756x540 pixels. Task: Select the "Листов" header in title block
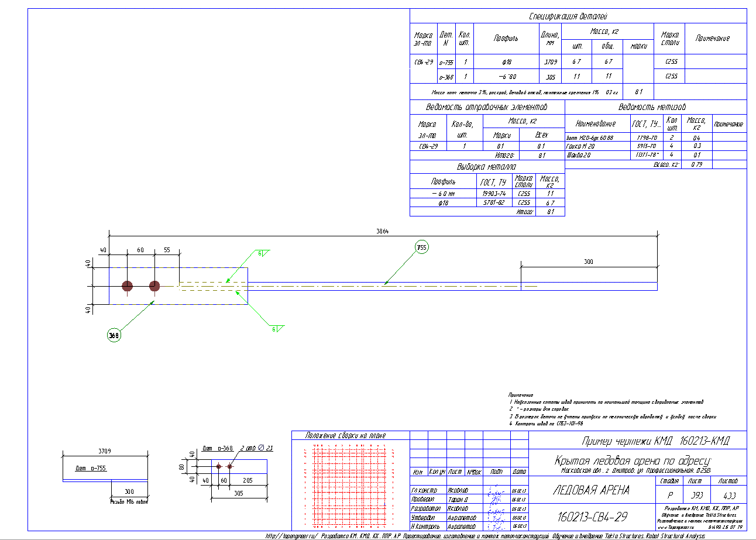[x=729, y=481]
